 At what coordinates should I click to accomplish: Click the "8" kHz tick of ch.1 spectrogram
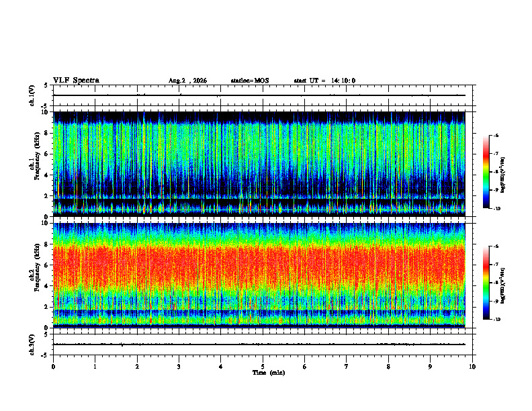click(46, 133)
